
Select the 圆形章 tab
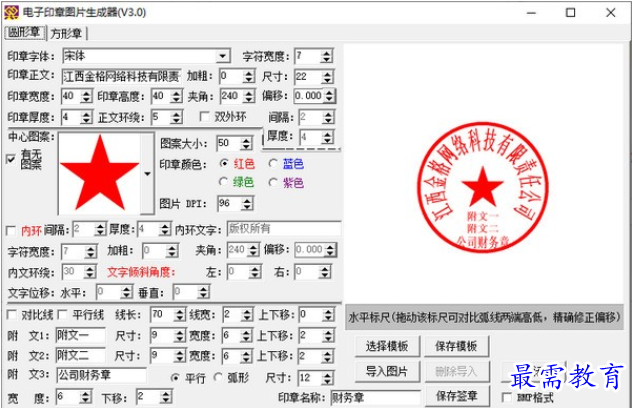(25, 32)
